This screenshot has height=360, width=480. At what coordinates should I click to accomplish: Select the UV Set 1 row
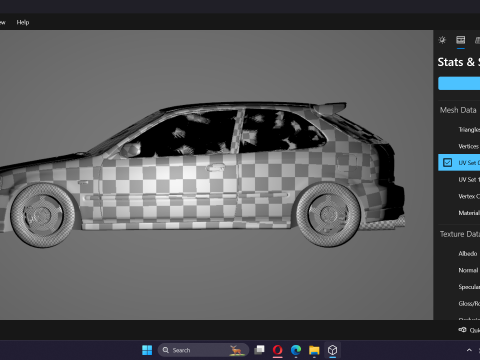pos(459,180)
